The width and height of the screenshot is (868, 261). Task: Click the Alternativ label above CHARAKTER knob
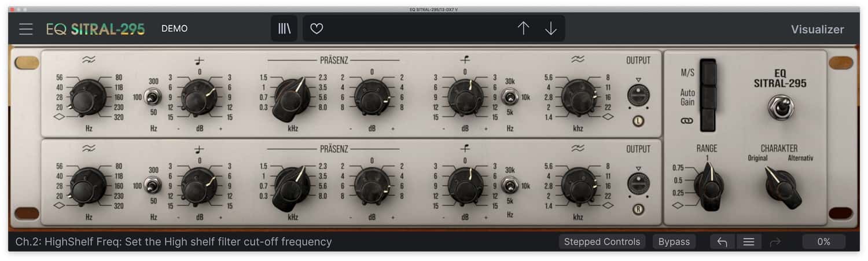tap(800, 158)
